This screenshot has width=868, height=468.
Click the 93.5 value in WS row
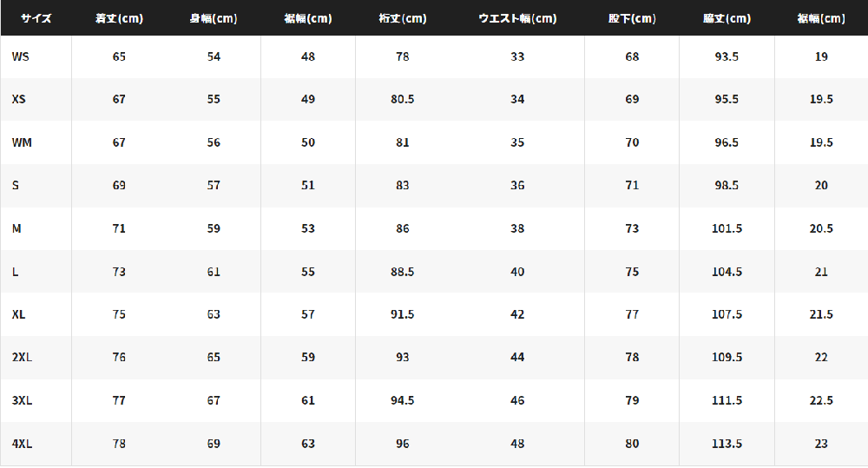(x=727, y=56)
